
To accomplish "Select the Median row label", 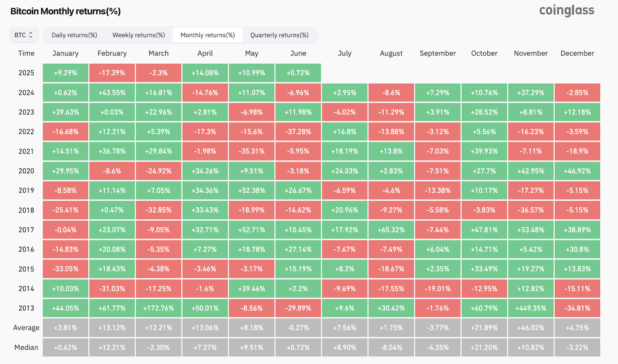I will click(x=26, y=347).
